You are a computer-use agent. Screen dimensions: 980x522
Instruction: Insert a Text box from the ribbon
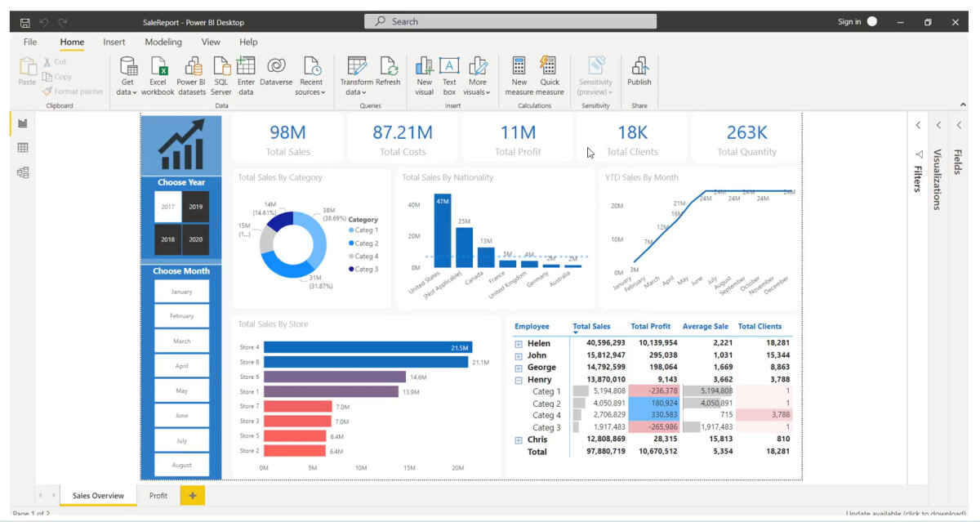[x=451, y=74]
